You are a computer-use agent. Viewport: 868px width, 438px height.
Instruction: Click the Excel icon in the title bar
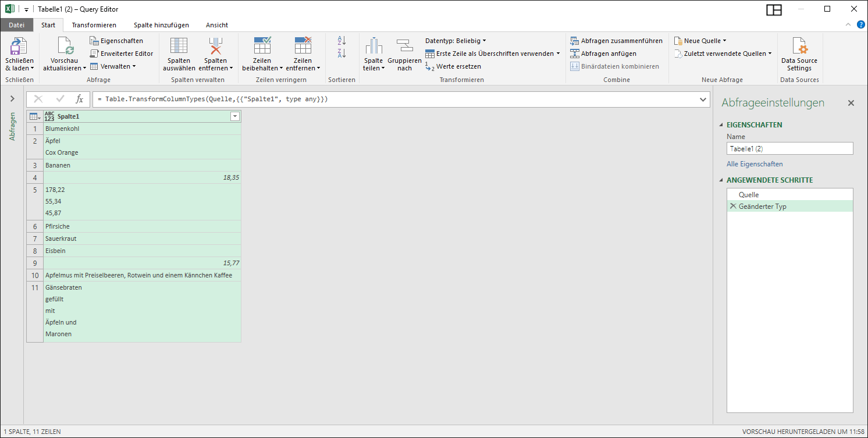point(10,9)
